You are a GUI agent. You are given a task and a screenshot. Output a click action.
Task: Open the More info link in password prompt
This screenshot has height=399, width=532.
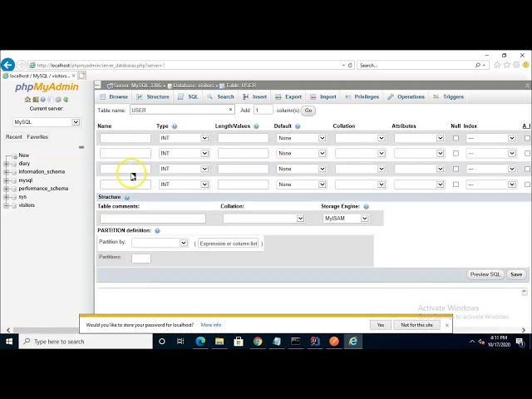pyautogui.click(x=210, y=325)
